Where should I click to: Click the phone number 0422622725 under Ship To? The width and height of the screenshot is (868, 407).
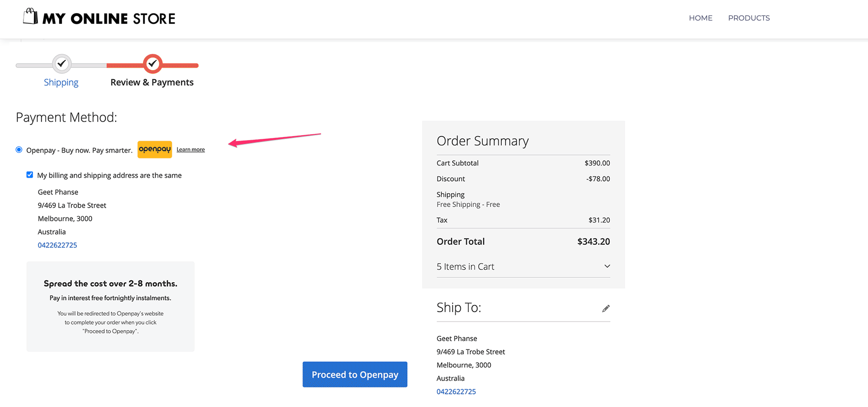pyautogui.click(x=456, y=391)
